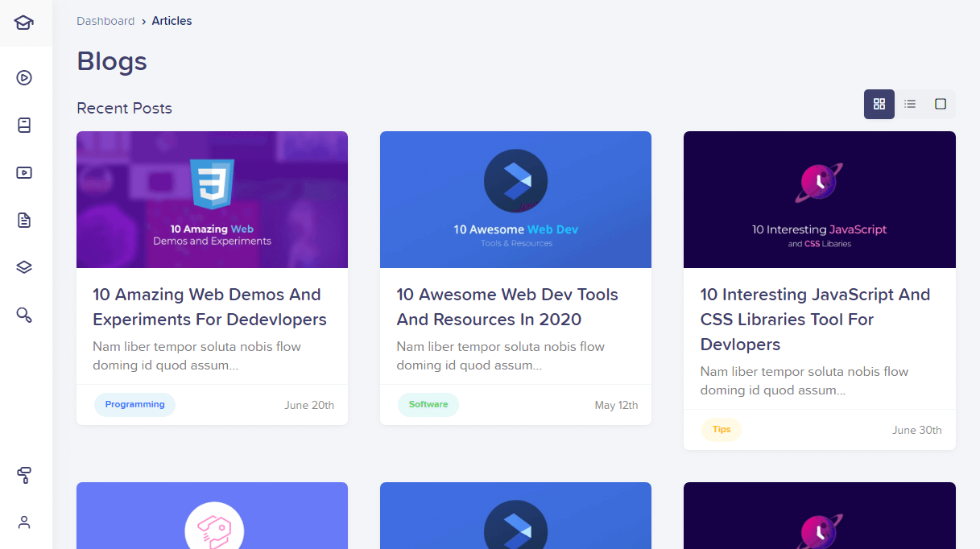Select the book icon in sidebar
The image size is (980, 549).
point(24,126)
